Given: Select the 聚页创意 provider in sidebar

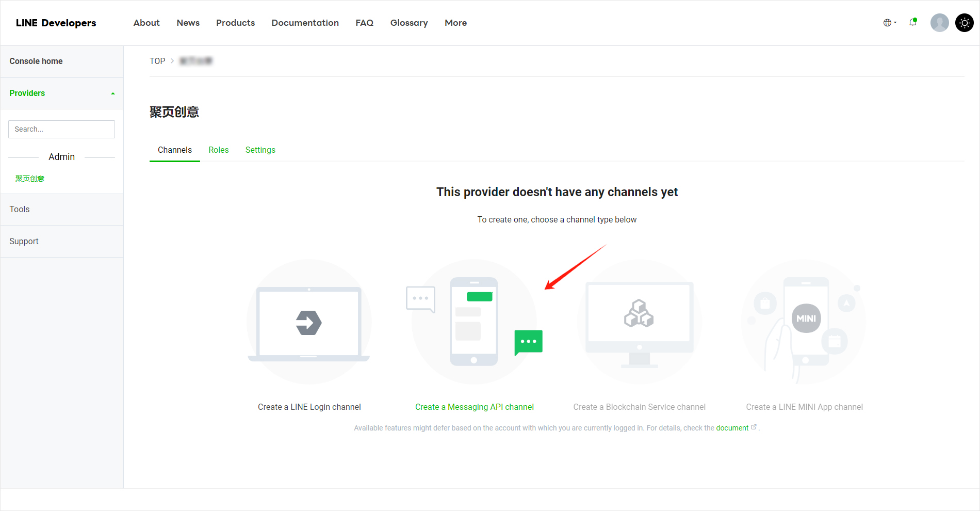Looking at the screenshot, I should [30, 179].
